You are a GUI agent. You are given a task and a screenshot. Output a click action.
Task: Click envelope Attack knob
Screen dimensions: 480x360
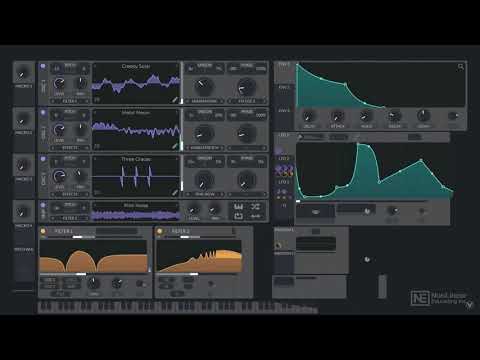pos(337,116)
